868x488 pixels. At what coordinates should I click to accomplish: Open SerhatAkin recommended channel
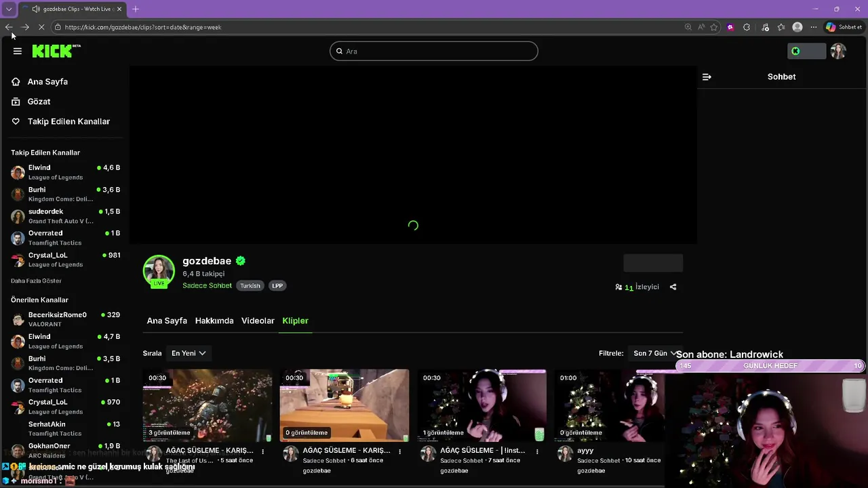point(66,428)
